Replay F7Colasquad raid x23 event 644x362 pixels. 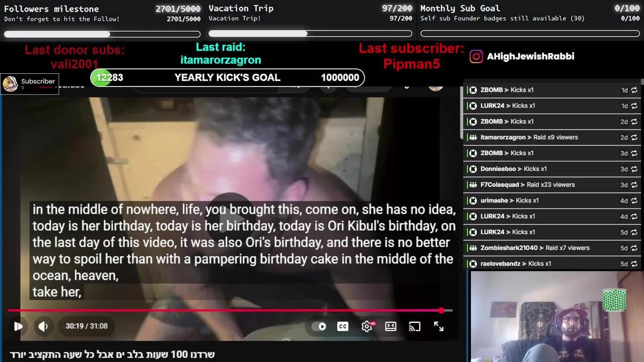click(634, 185)
